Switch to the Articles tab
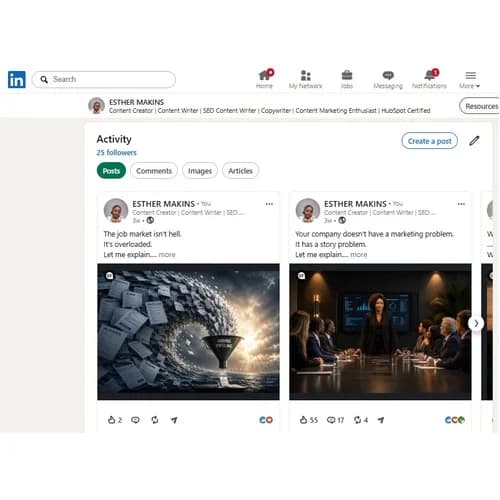Viewport: 500px width, 500px height. click(240, 171)
